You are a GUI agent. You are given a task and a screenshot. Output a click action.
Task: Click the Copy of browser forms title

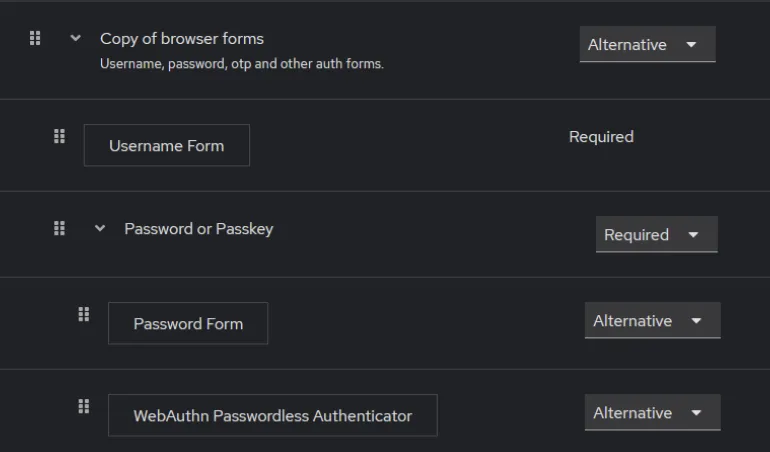[x=182, y=39]
